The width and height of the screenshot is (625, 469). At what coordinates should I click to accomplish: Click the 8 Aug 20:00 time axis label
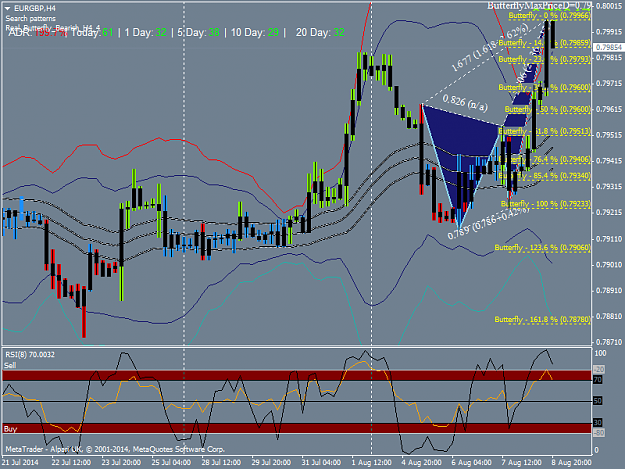click(571, 463)
